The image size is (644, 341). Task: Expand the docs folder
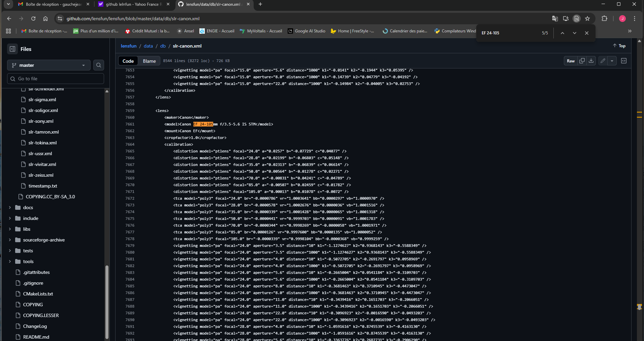pos(10,207)
